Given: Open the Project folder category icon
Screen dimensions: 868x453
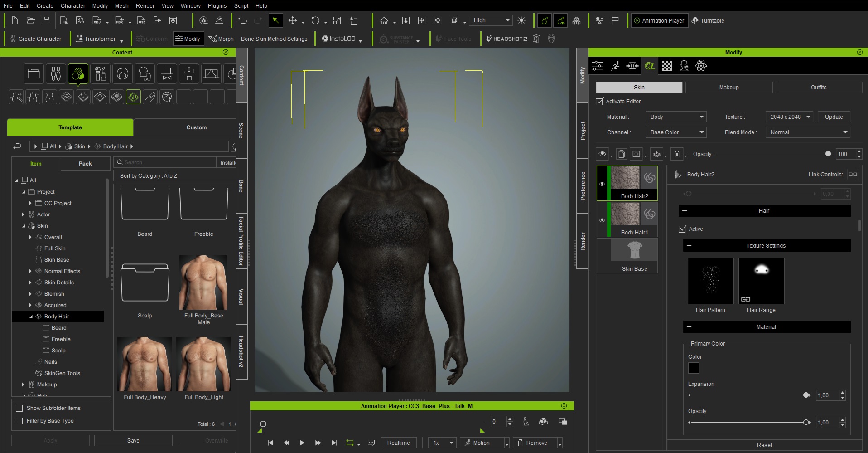Looking at the screenshot, I should [x=34, y=73].
